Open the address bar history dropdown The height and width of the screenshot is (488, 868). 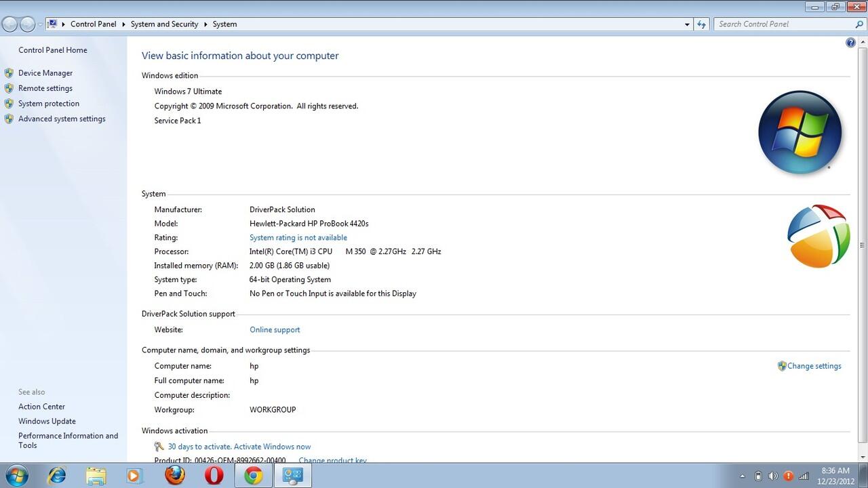click(688, 24)
